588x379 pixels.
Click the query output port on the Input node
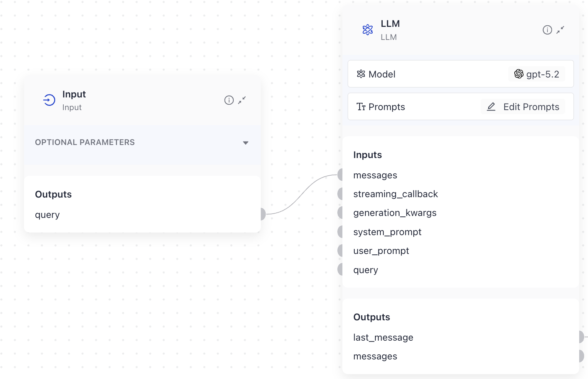[x=262, y=214]
